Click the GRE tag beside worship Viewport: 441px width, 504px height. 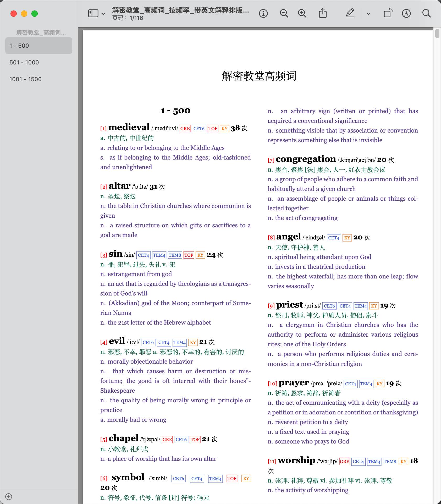[x=344, y=462]
